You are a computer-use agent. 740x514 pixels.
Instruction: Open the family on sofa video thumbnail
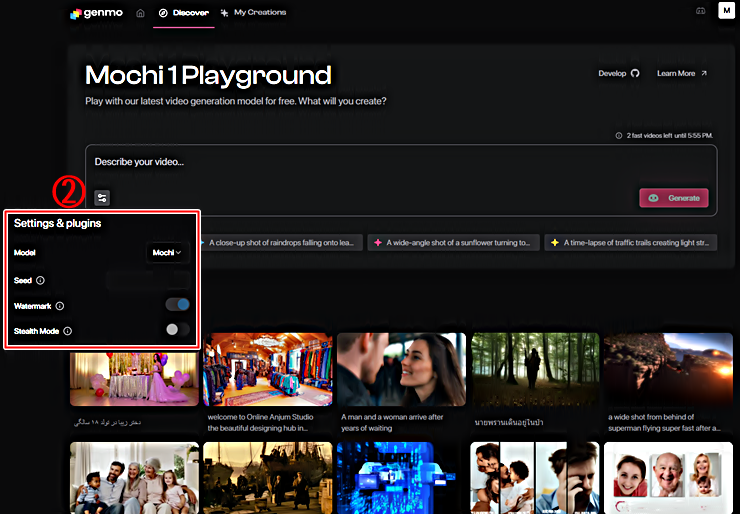[x=135, y=478]
